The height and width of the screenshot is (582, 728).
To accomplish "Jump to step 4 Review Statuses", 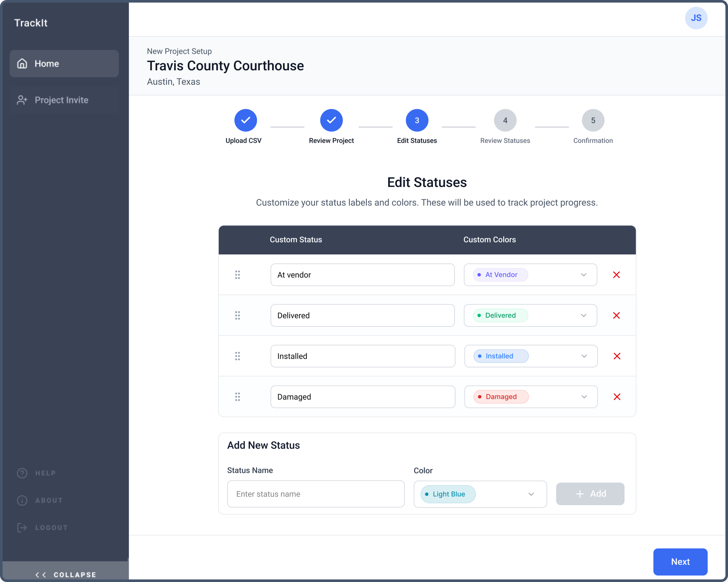I will [x=505, y=120].
